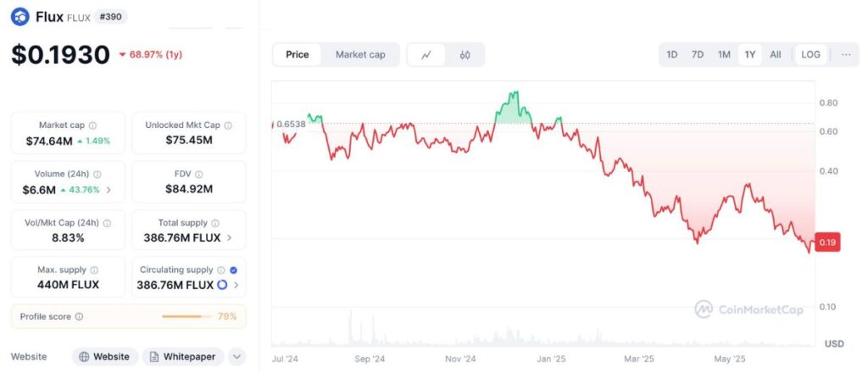
Task: Select the Price tab
Action: [298, 55]
